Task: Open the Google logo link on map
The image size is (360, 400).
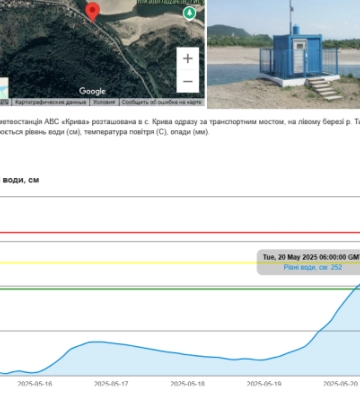Action: (92, 91)
